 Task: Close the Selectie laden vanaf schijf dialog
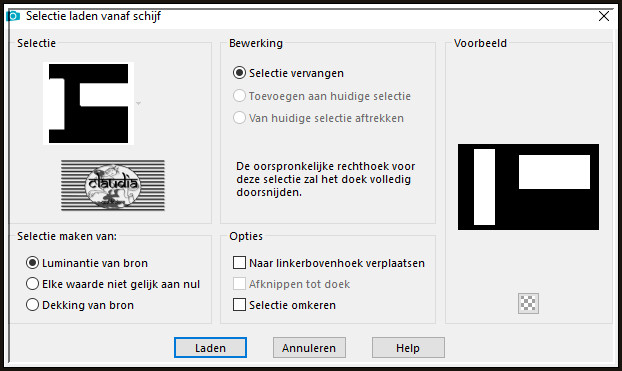[x=604, y=16]
